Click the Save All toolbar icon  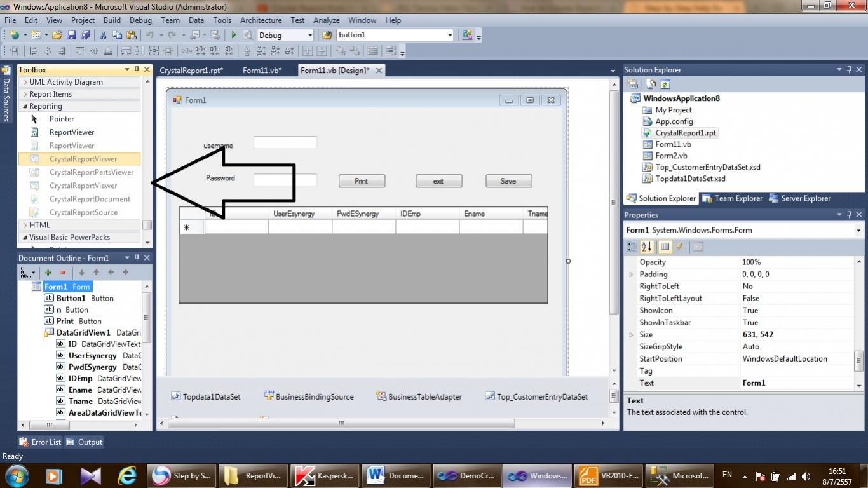pyautogui.click(x=85, y=36)
